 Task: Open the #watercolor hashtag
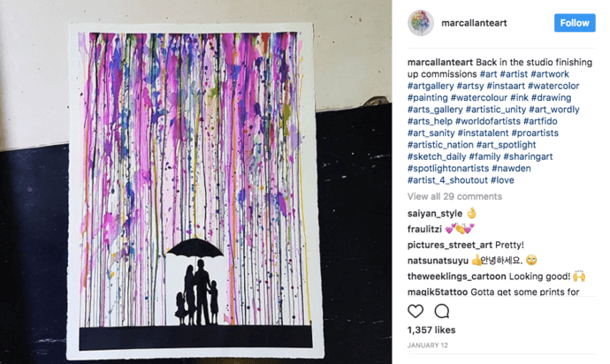pos(553,86)
